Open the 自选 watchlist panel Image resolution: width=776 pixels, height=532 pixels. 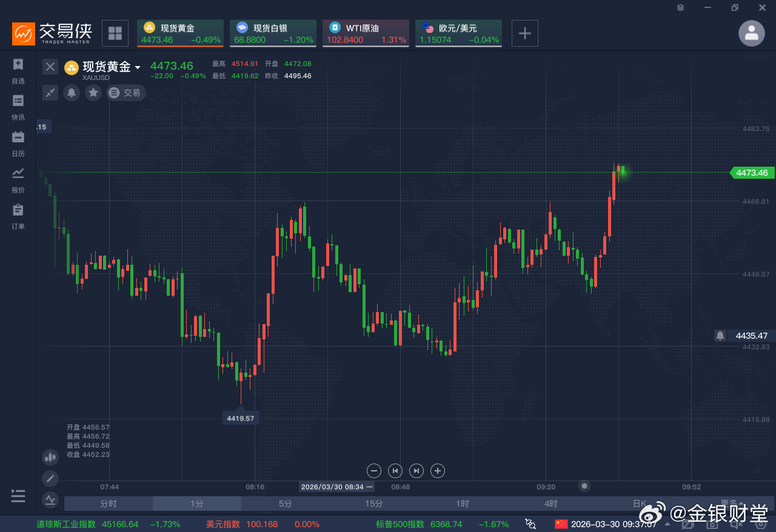point(18,70)
